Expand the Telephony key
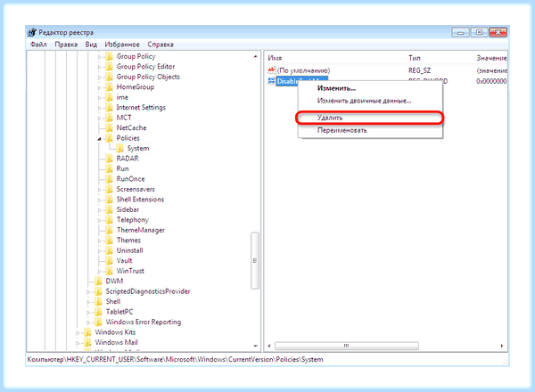The height and width of the screenshot is (392, 535). pyautogui.click(x=99, y=221)
